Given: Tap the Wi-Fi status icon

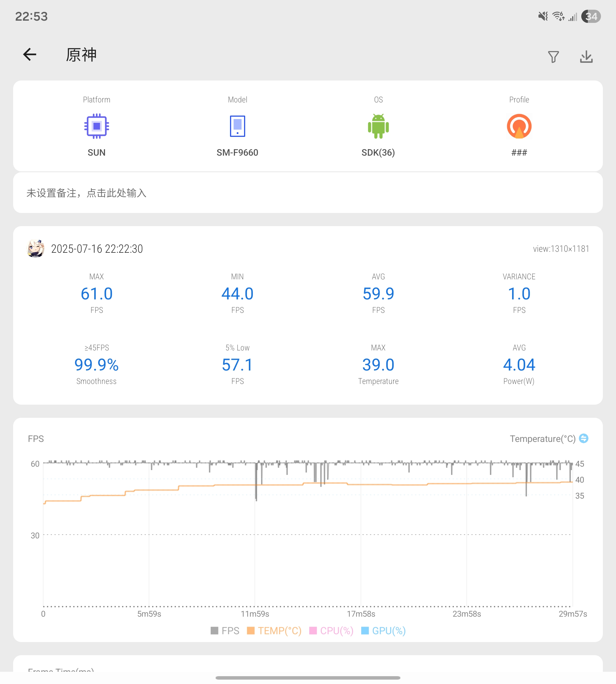Looking at the screenshot, I should (558, 16).
